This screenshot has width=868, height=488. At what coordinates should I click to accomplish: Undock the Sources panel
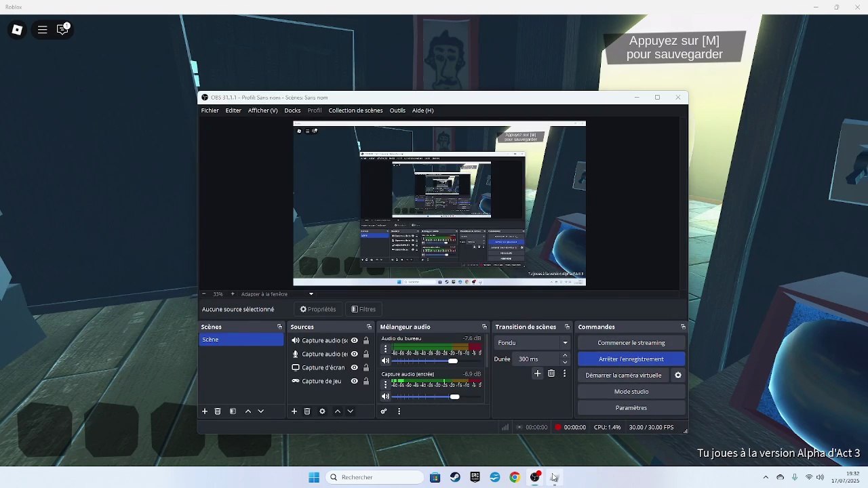click(x=369, y=327)
